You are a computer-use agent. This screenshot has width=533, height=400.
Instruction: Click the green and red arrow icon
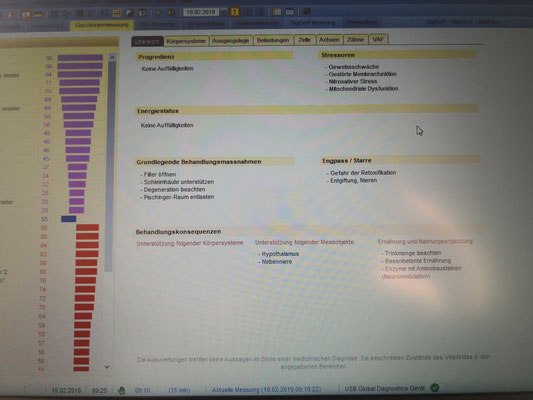(171, 13)
